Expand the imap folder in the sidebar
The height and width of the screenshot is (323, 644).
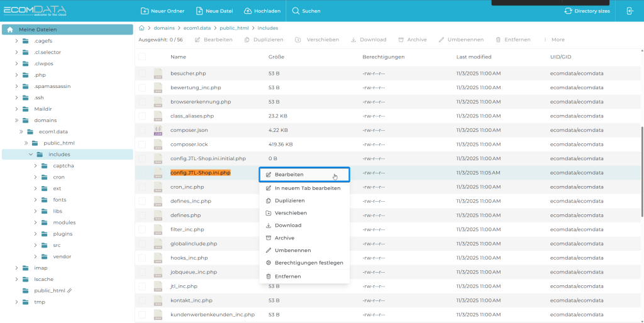[17, 268]
